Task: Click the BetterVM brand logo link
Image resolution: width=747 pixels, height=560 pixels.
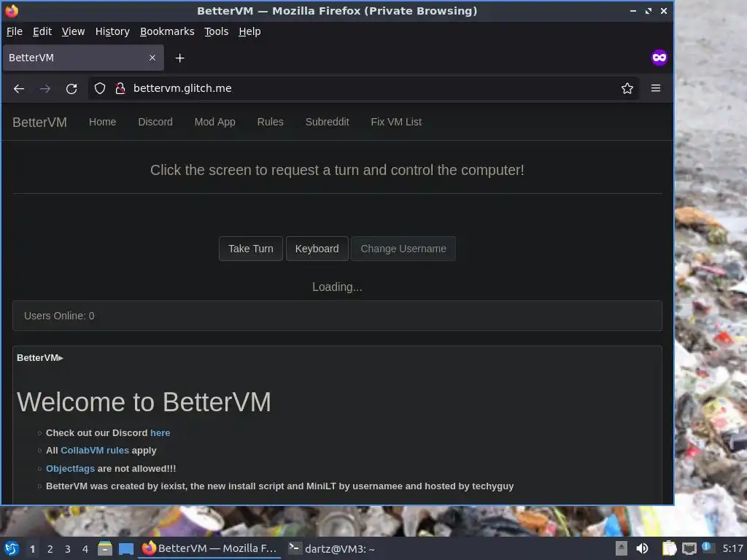Action: [39, 122]
